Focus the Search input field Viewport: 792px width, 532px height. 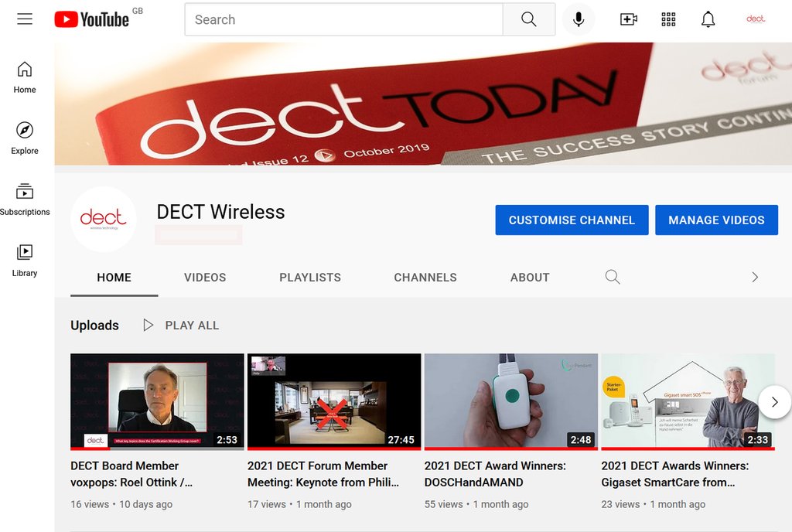[x=344, y=19]
